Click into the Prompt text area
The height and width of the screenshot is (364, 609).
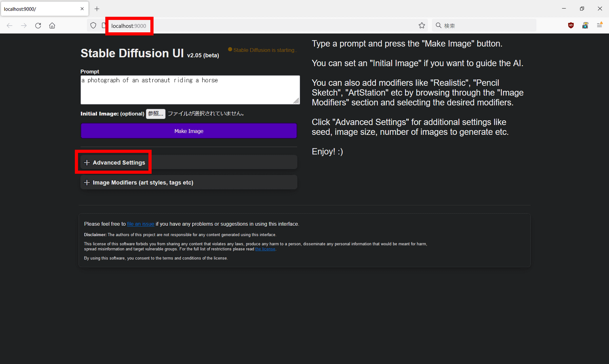[190, 90]
